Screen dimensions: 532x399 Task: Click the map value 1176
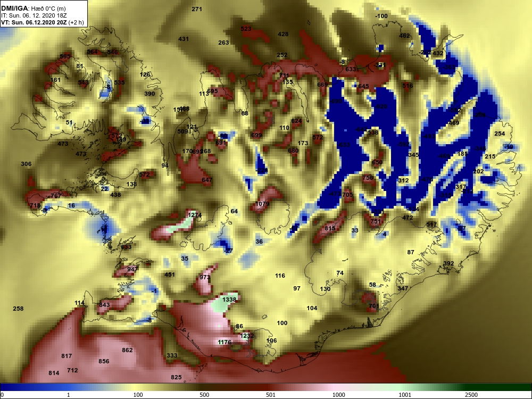[225, 342]
